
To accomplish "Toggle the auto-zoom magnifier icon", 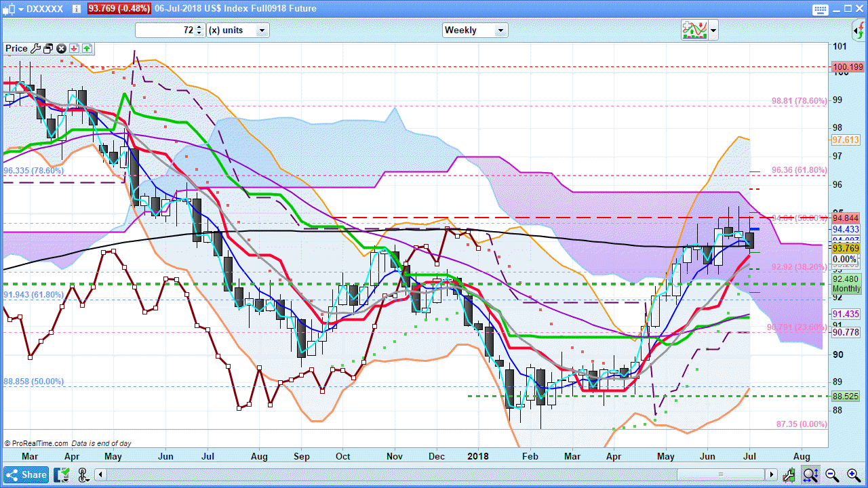I will pos(810,474).
